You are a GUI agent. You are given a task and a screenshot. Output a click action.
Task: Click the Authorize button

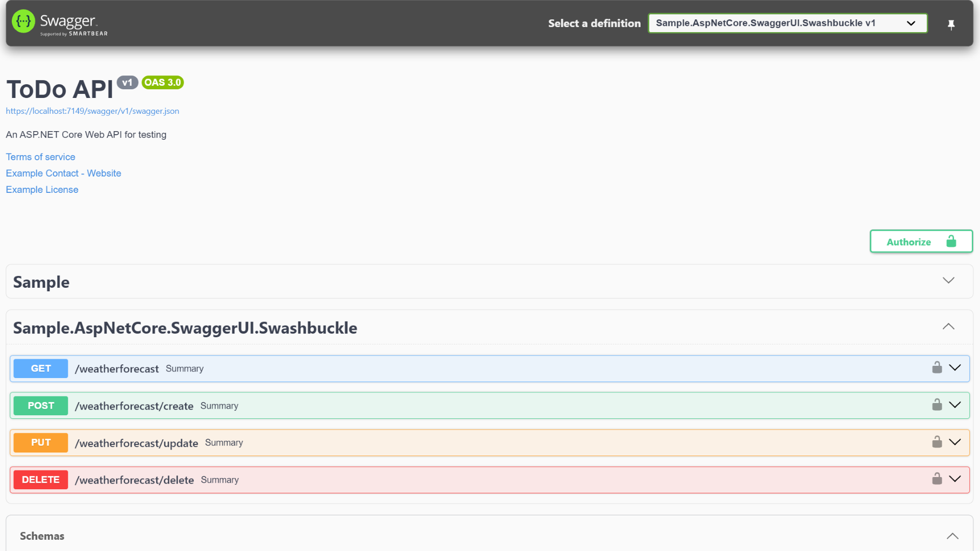909,242
